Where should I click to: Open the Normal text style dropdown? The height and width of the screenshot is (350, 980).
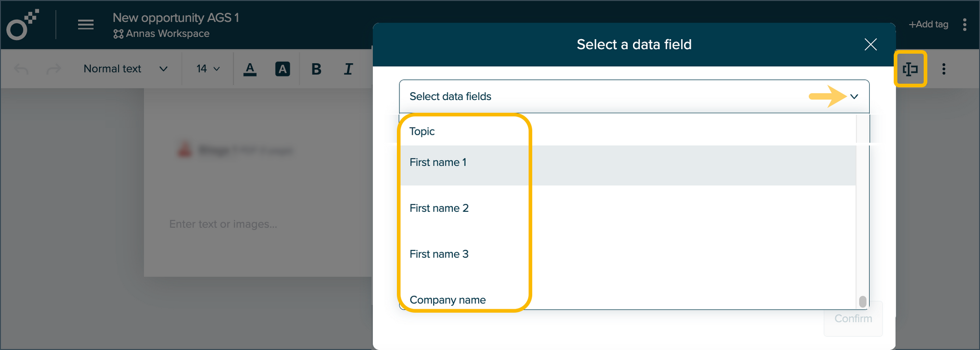126,69
